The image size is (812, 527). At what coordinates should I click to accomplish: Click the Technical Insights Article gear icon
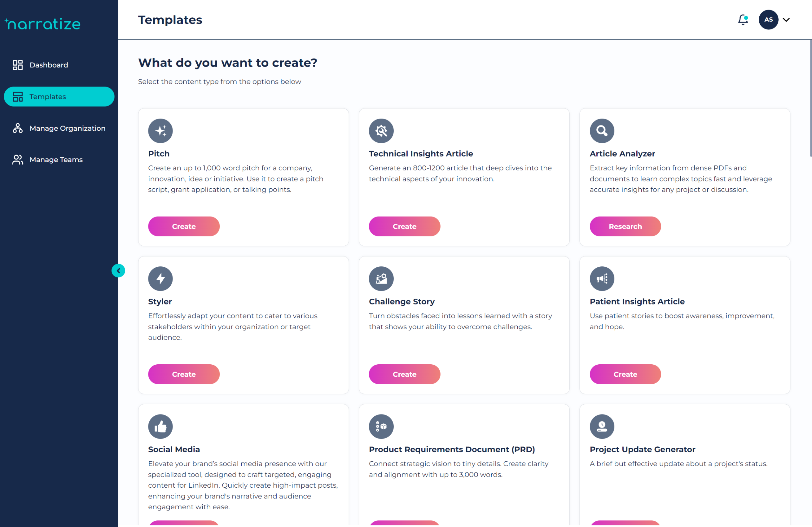point(381,131)
